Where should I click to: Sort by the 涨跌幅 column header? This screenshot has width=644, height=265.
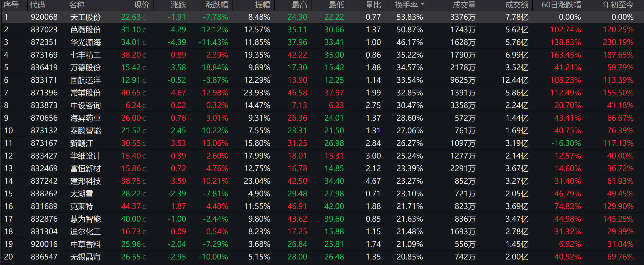217,5
